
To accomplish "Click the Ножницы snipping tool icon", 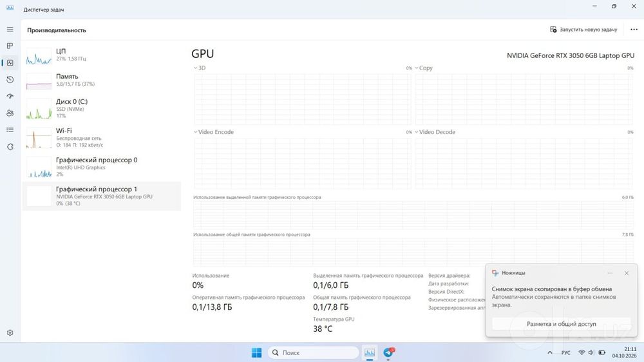I will point(495,273).
